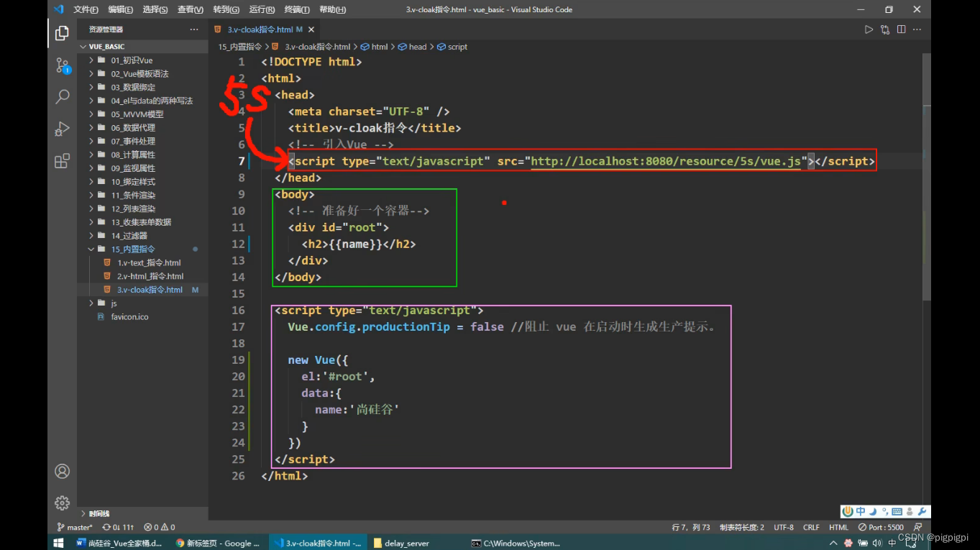980x550 pixels.
Task: Open editor More Actions ellipsis menu
Action: [x=917, y=29]
